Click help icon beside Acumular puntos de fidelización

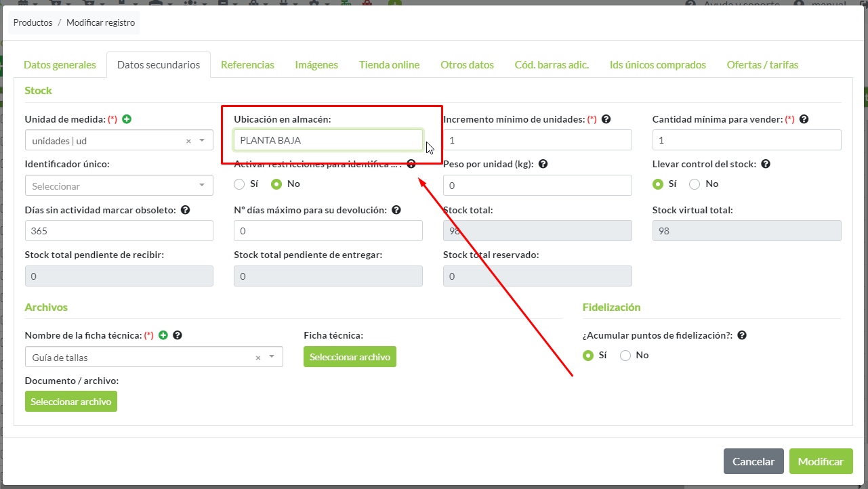tap(742, 335)
